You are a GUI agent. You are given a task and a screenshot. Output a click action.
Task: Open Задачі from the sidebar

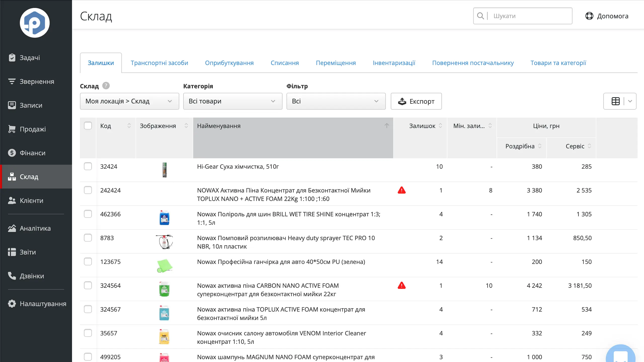36,58
